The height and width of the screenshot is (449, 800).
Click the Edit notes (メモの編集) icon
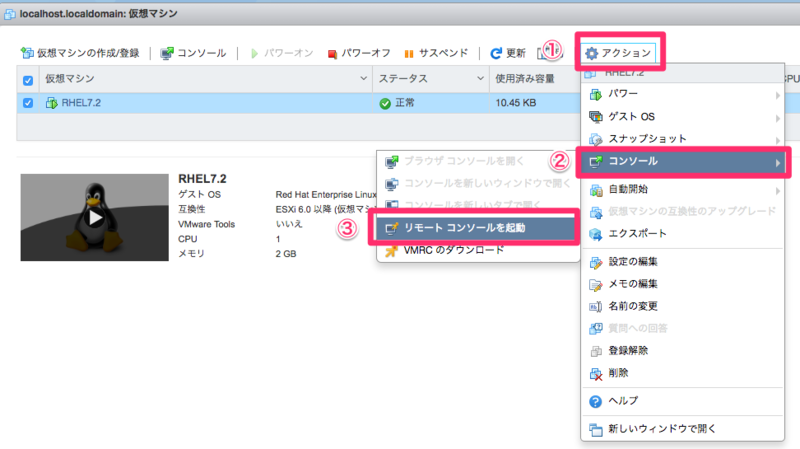click(x=595, y=285)
